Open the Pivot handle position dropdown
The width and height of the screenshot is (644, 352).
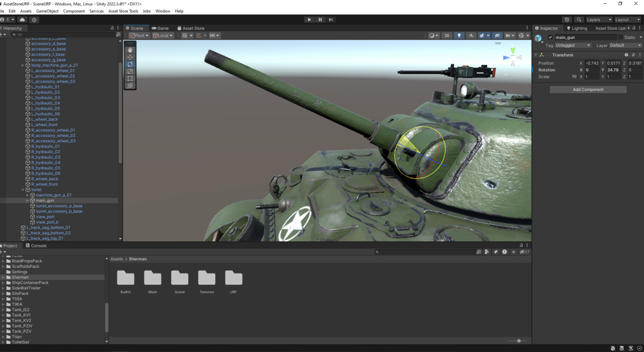coord(139,35)
